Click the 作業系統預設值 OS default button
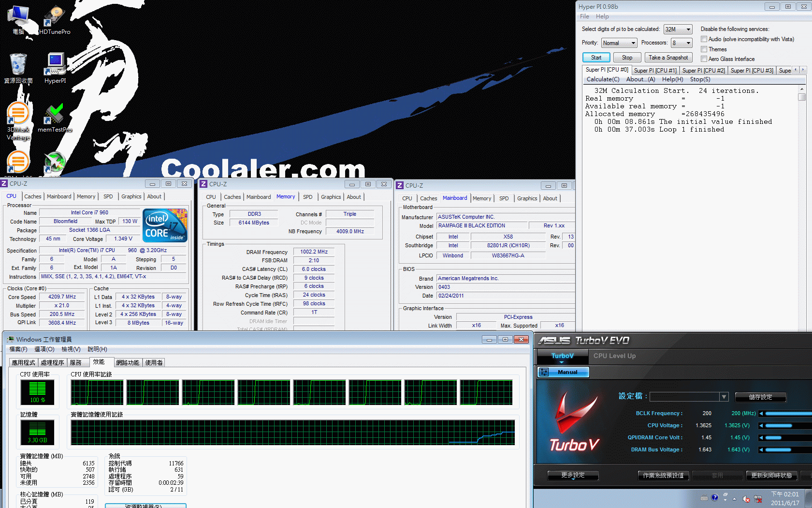This screenshot has height=508, width=812. click(x=663, y=476)
